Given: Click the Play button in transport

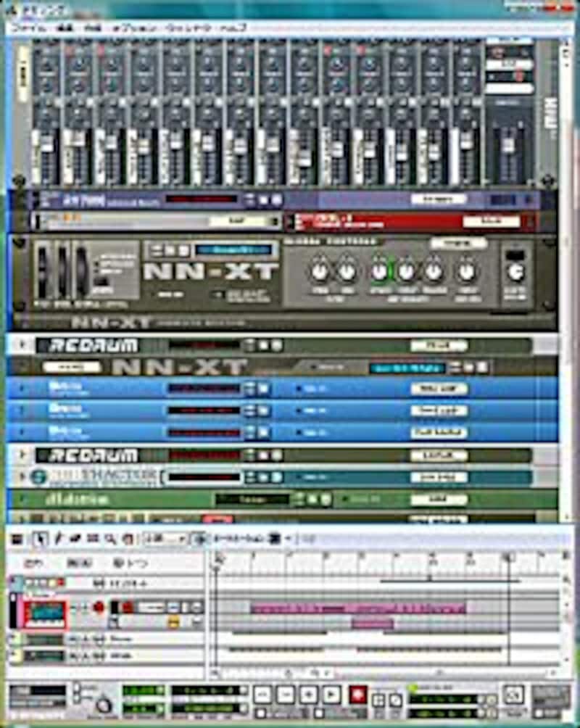Looking at the screenshot, I should [x=331, y=695].
